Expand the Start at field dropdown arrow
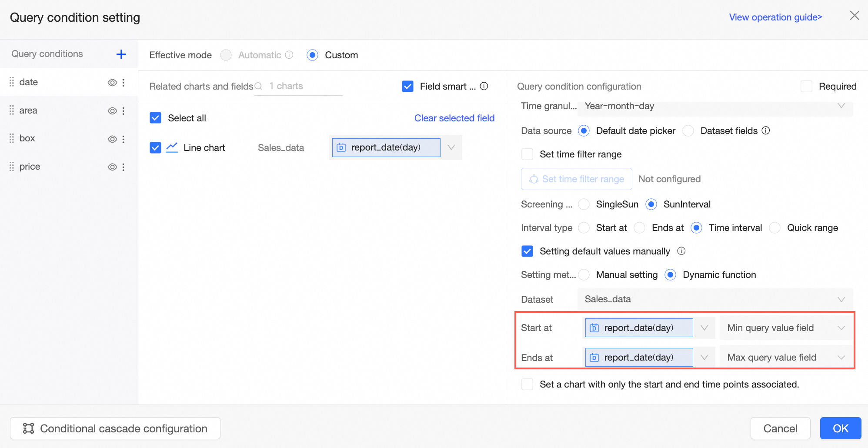This screenshot has width=868, height=448. [x=704, y=328]
